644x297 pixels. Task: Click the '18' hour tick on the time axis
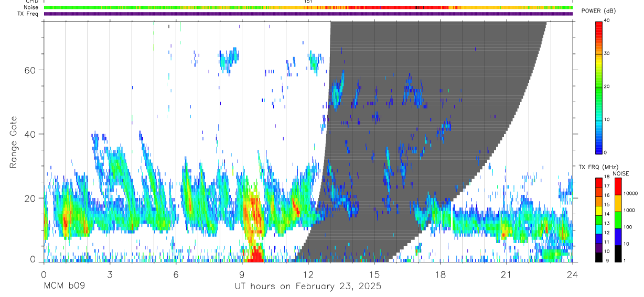click(441, 274)
